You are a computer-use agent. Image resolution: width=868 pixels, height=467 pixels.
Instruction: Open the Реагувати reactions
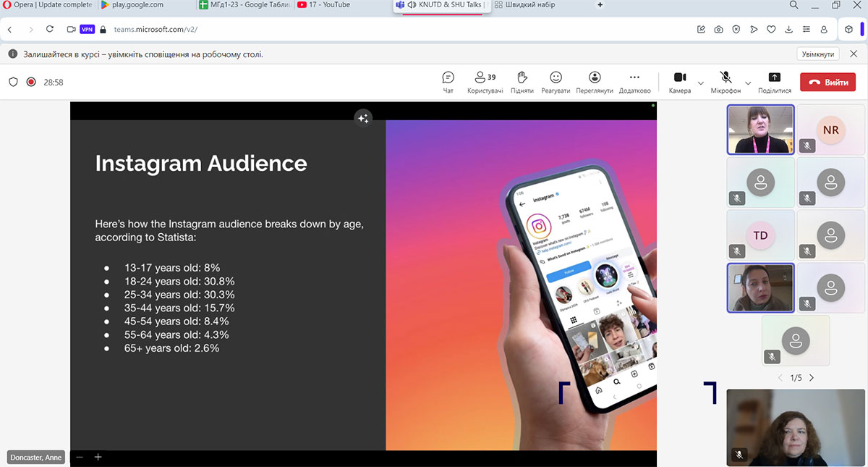tap(556, 82)
